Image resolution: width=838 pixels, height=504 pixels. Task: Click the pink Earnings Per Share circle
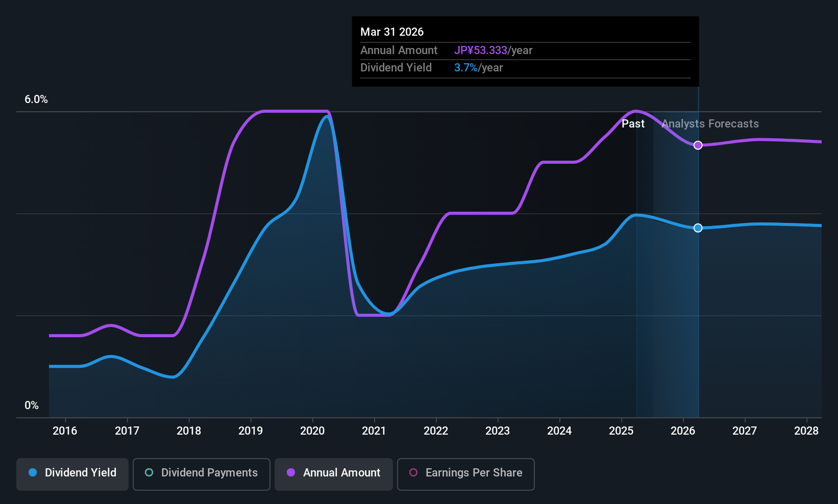tap(413, 472)
